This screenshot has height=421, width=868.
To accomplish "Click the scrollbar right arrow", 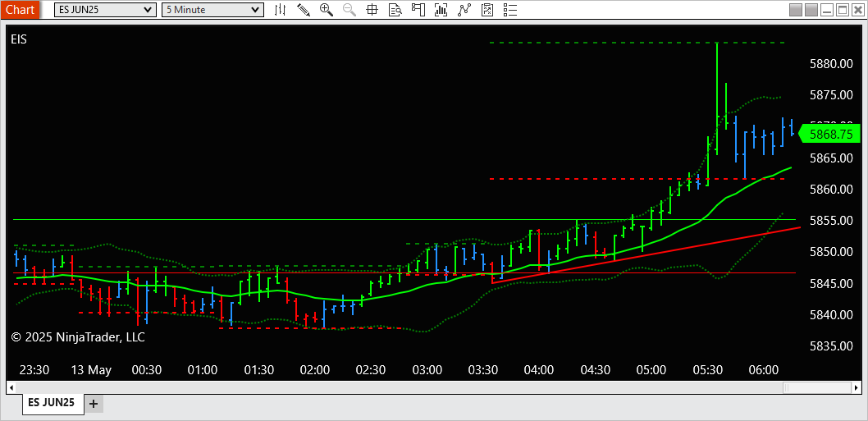I will [857, 387].
